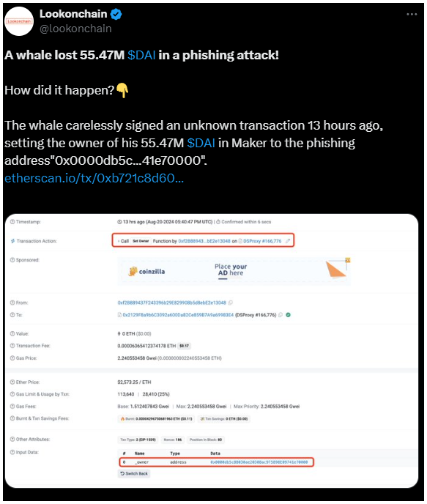
Task: Click the From address 0xf2B889437F hyperlink
Action: [172, 303]
